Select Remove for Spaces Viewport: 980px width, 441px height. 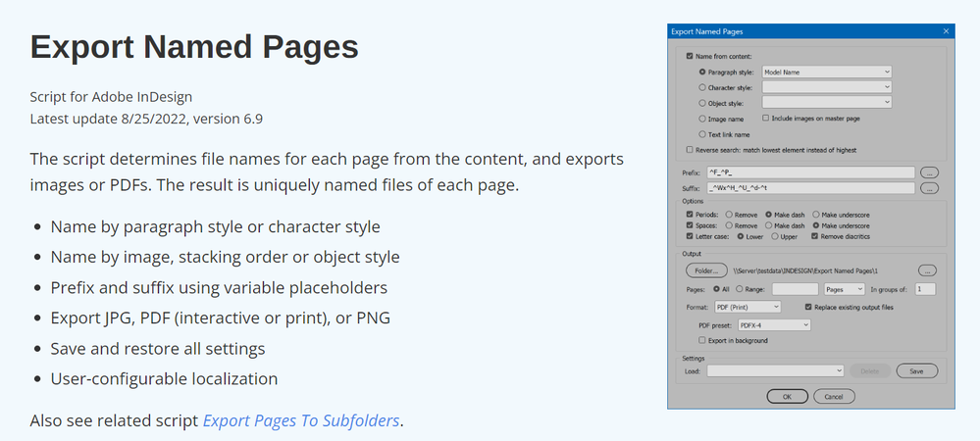(730, 225)
